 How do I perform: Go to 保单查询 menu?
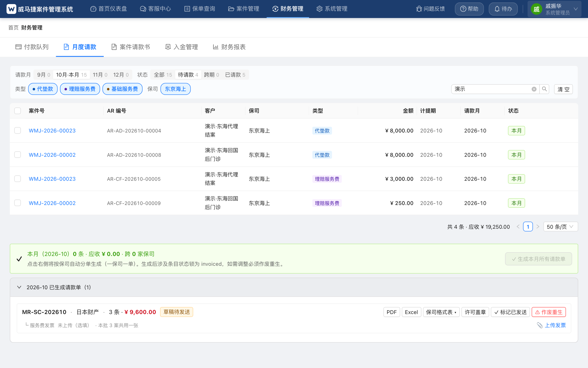point(200,9)
